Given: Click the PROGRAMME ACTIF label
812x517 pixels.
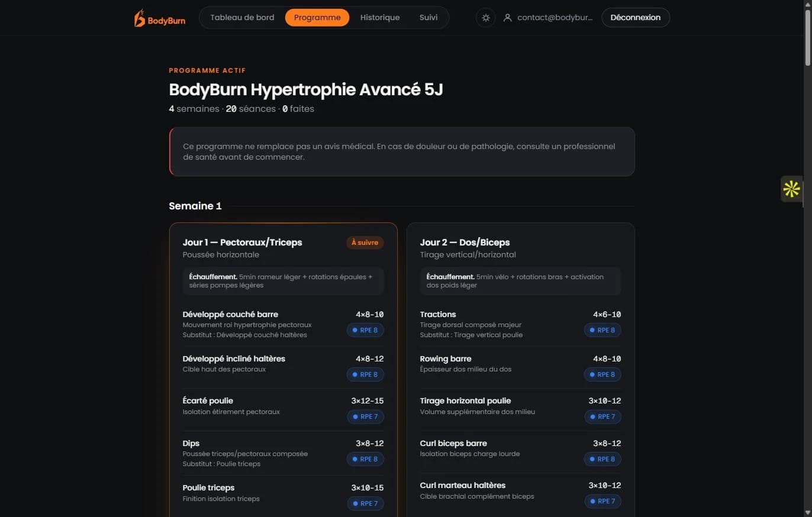Looking at the screenshot, I should click(x=207, y=70).
